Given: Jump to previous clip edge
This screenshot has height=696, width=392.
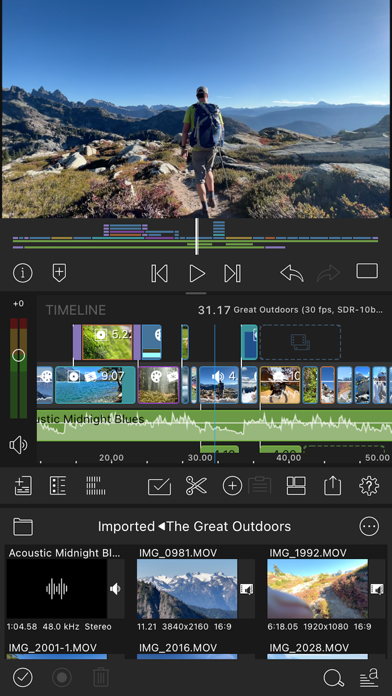Looking at the screenshot, I should point(159,273).
